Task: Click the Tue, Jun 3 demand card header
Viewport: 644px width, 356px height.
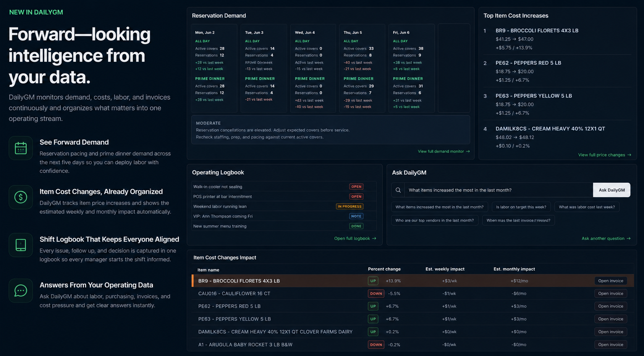Action: pyautogui.click(x=254, y=33)
